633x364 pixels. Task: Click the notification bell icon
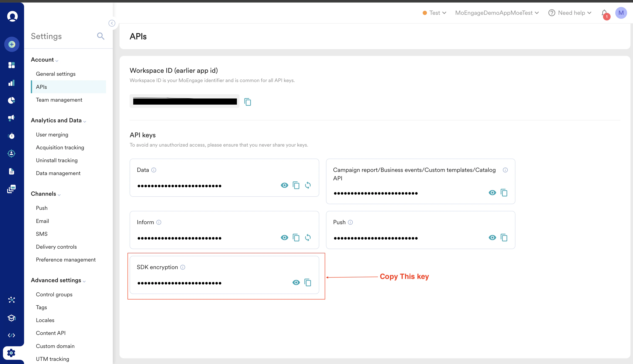tap(604, 13)
